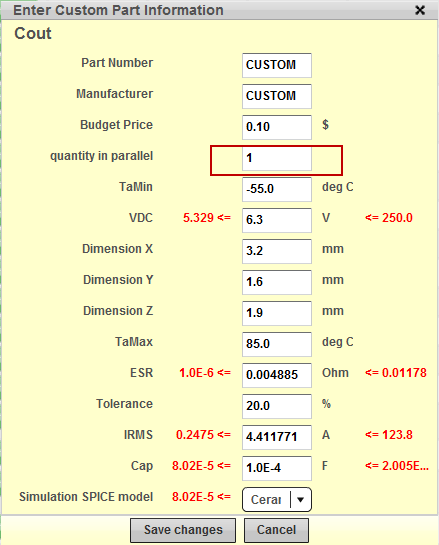The width and height of the screenshot is (439, 545).
Task: Click the '5.329 <=' VDC minimum limit
Action: 207,218
